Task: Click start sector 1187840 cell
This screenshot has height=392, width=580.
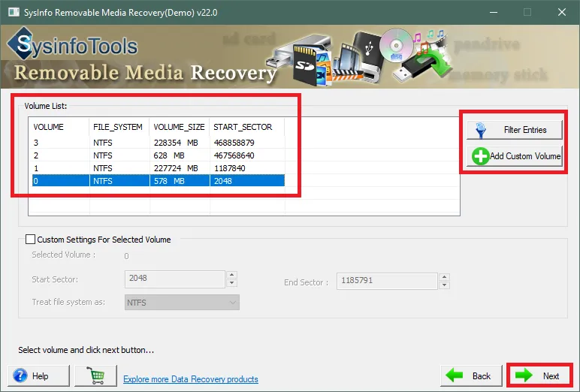Action: pyautogui.click(x=247, y=168)
